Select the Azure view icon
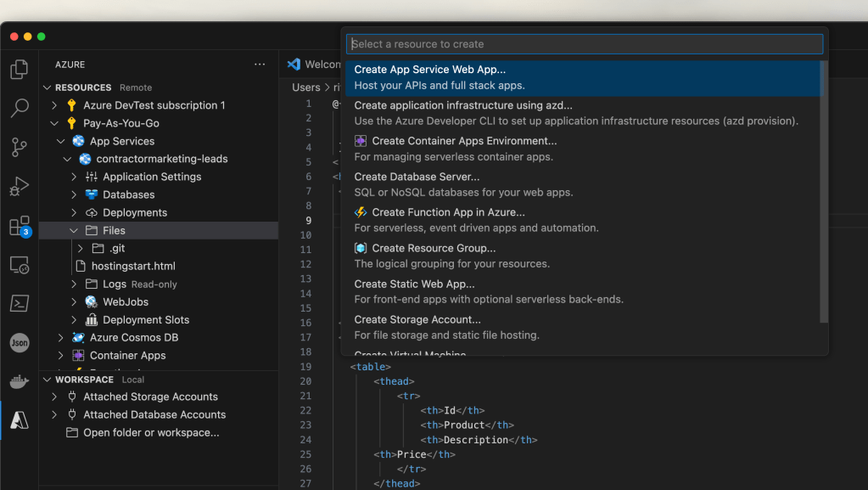Screen dimensions: 868x490 click(x=20, y=420)
